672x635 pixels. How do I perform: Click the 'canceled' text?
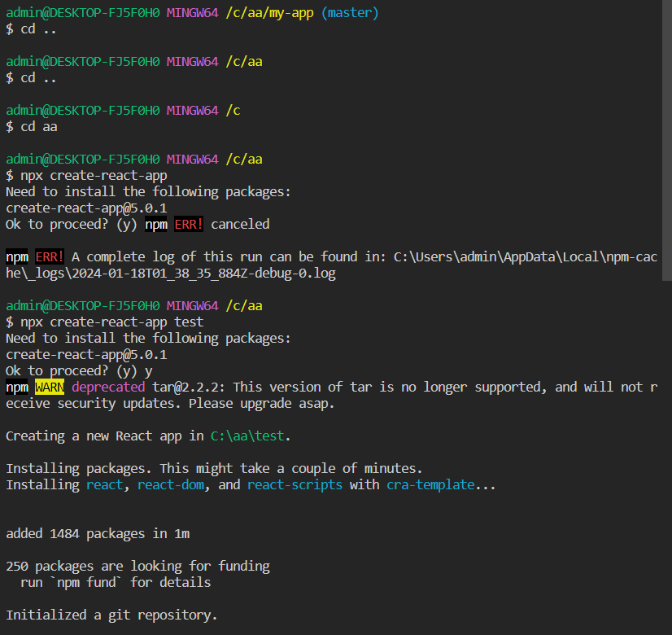click(240, 224)
